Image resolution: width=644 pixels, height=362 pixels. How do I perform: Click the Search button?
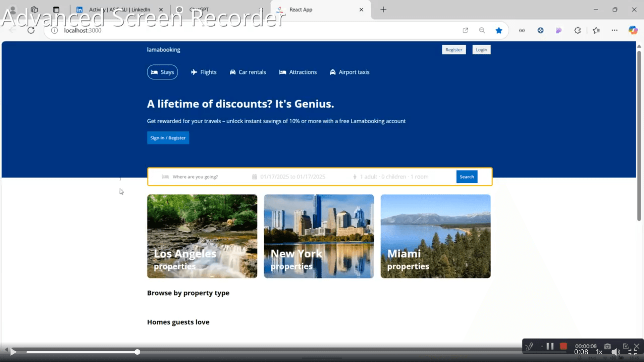coord(467,177)
